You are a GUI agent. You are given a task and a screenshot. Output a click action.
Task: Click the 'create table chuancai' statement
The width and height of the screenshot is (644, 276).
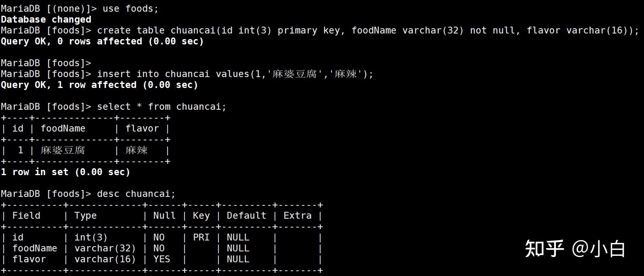tap(368, 30)
